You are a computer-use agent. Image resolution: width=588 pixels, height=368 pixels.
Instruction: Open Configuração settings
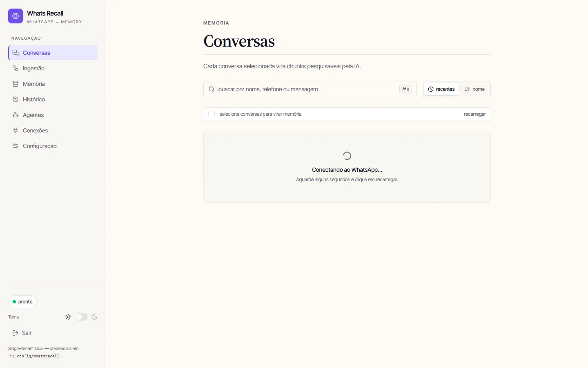click(x=53, y=146)
